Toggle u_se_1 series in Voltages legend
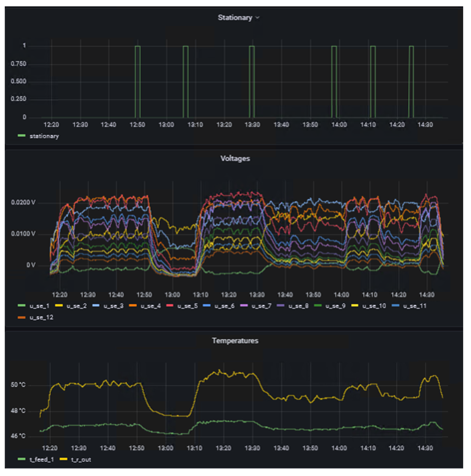This screenshot has width=471, height=476. [40, 306]
